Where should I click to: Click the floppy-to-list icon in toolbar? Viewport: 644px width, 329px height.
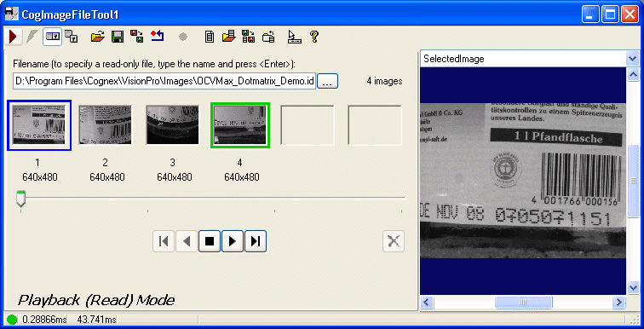pyautogui.click(x=249, y=37)
